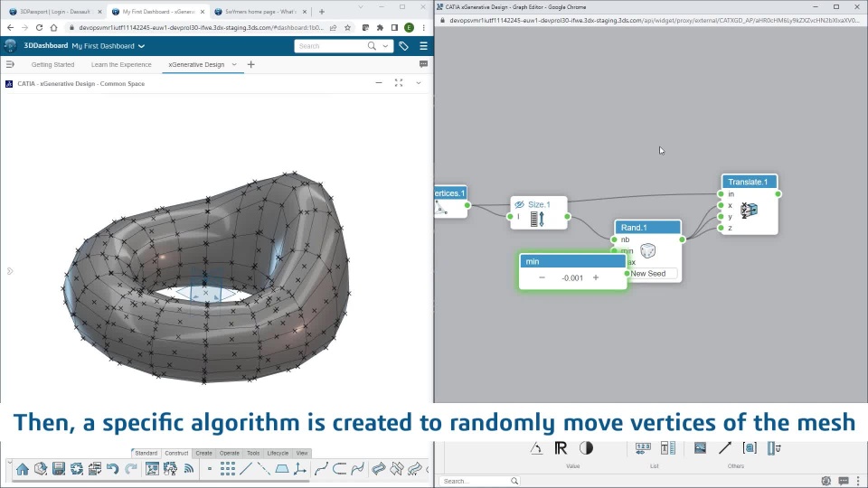Open My First Dashboard dropdown chevron
The image size is (868, 488).
pos(142,46)
